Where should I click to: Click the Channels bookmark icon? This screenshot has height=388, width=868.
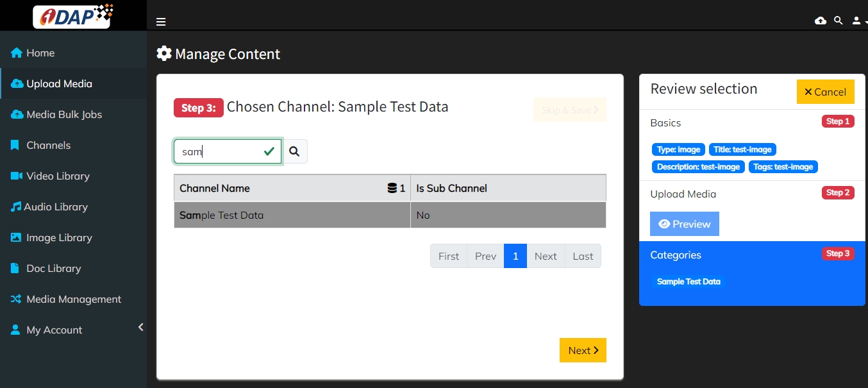[x=15, y=145]
